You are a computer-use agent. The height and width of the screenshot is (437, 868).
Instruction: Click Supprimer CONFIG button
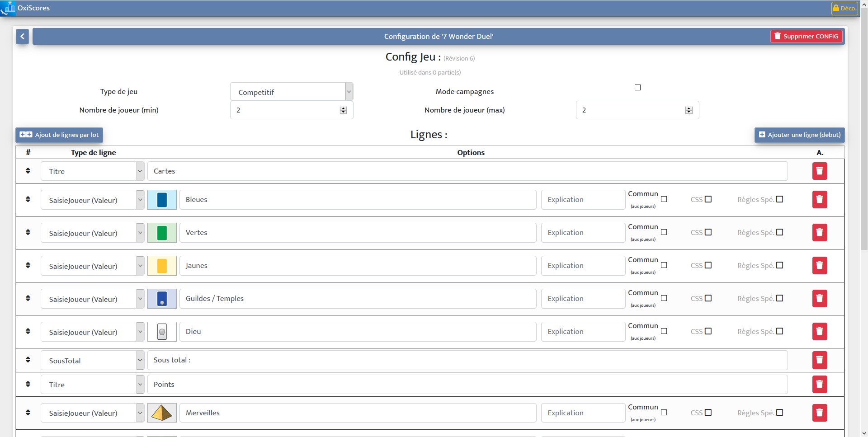tap(806, 36)
